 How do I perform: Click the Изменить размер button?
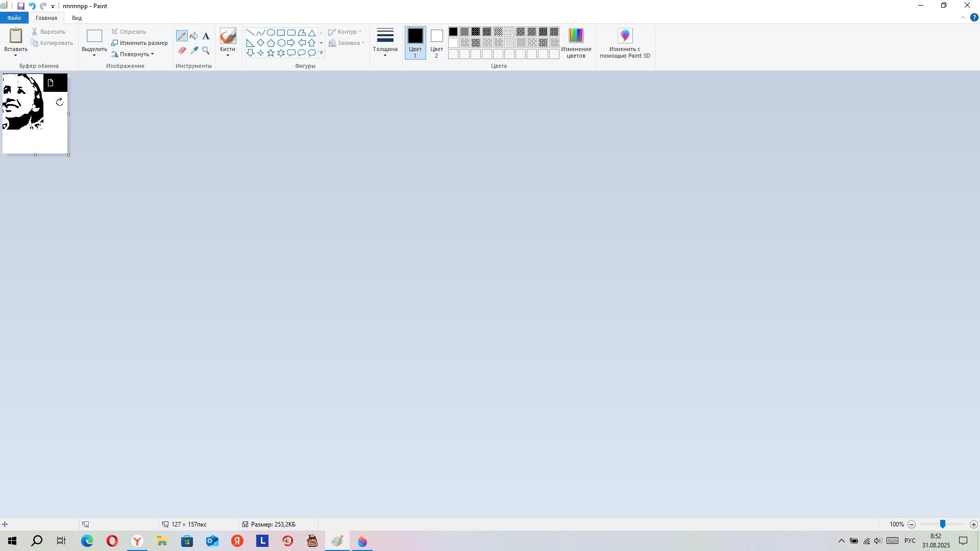tap(140, 43)
